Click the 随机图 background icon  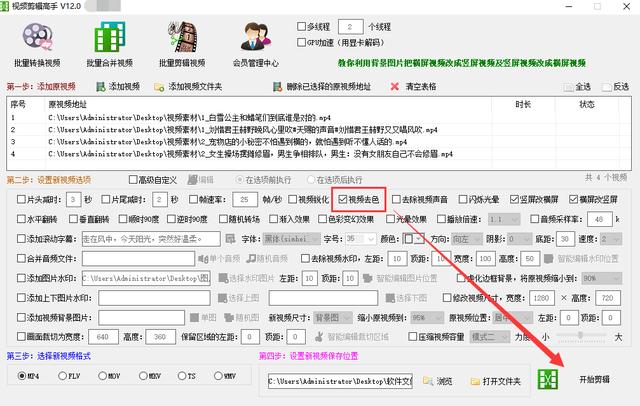tap(229, 317)
